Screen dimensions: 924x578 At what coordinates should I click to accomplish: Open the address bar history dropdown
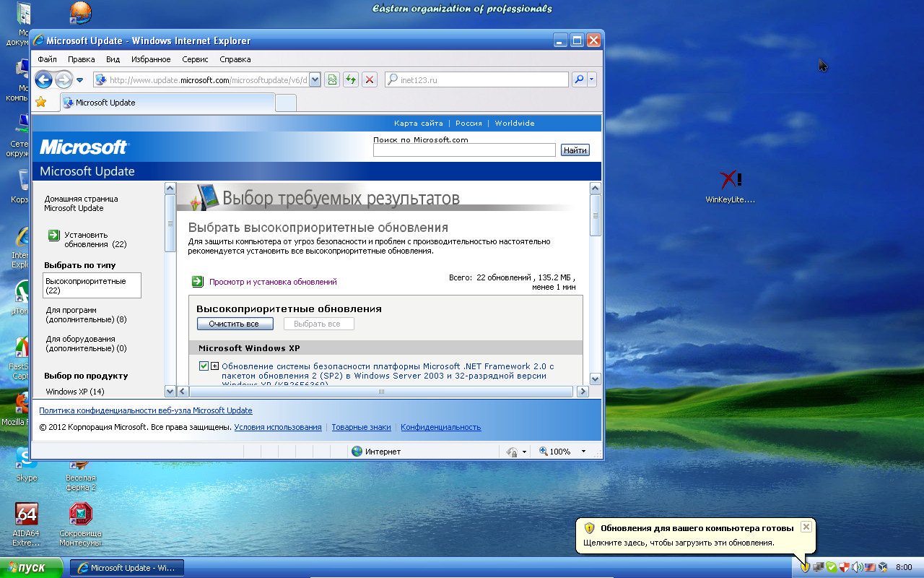click(x=315, y=79)
